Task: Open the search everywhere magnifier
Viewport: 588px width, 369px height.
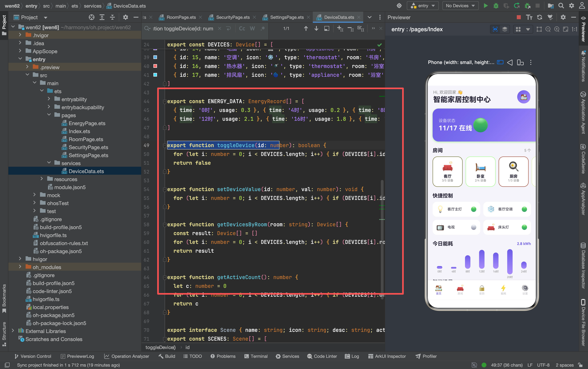Action: tap(561, 6)
